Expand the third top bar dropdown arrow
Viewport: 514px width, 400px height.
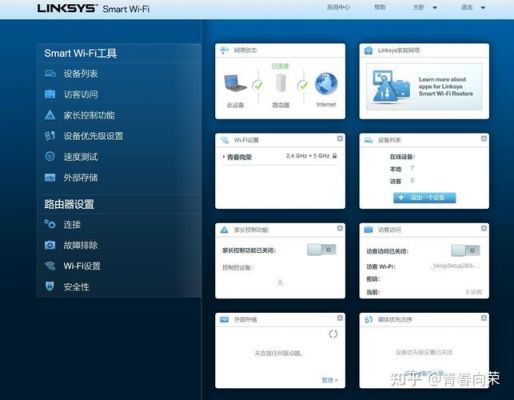coord(435,8)
